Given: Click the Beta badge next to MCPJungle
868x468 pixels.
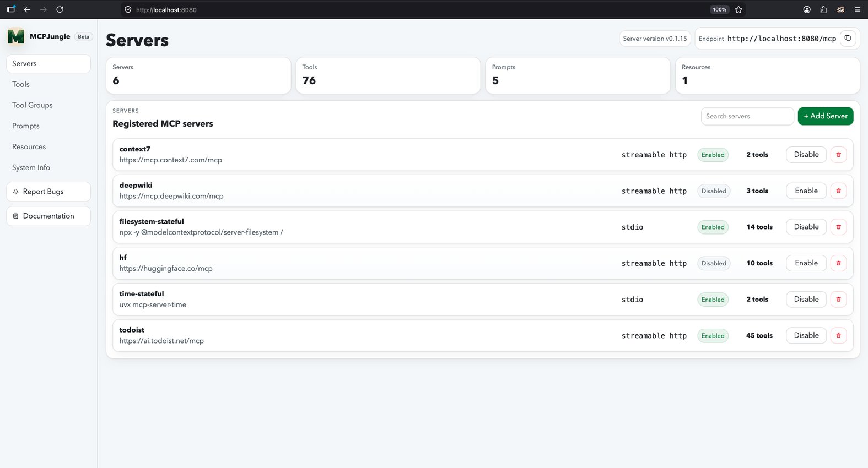Looking at the screenshot, I should point(83,37).
